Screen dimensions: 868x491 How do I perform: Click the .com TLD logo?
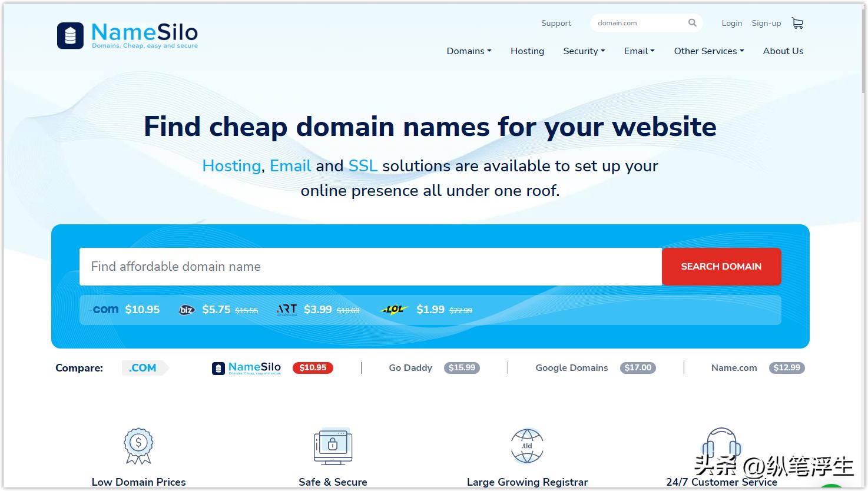coord(105,310)
